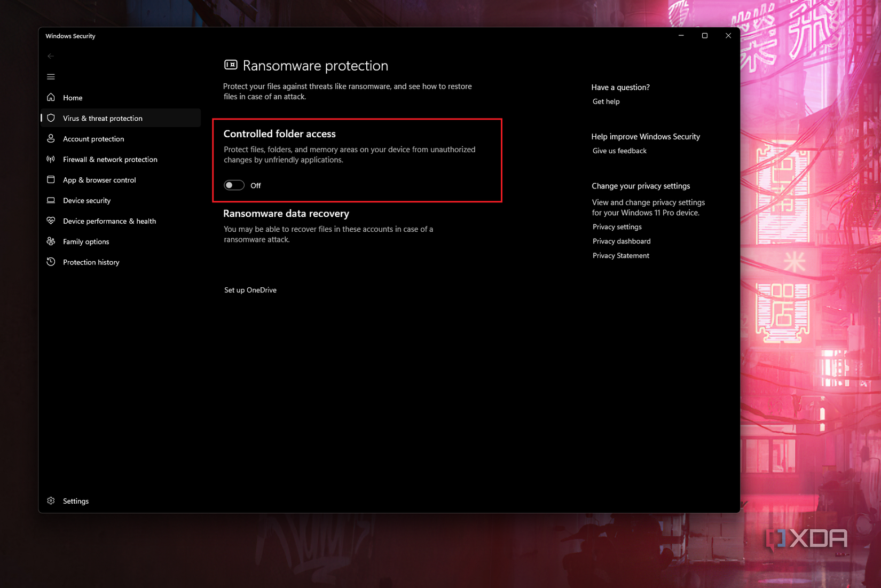Image resolution: width=881 pixels, height=588 pixels.
Task: Click the Virus & threat protection shield icon
Action: coord(51,118)
